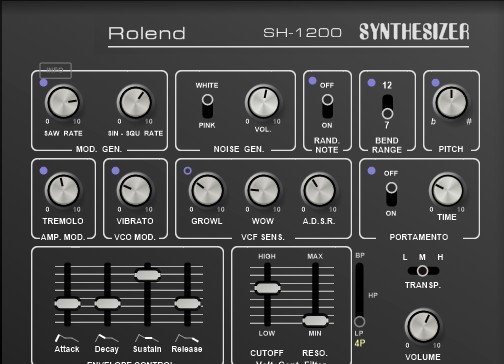Click the Sustain envelope shape icon

[x=147, y=338]
